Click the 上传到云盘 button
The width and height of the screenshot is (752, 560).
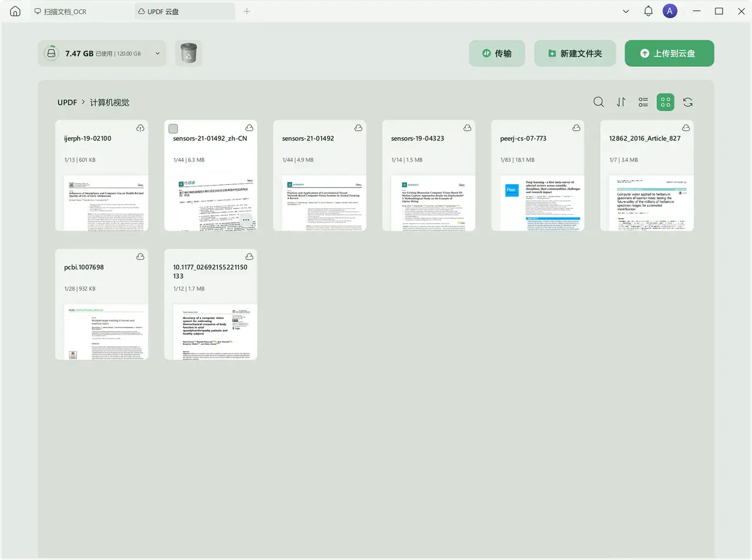tap(669, 53)
